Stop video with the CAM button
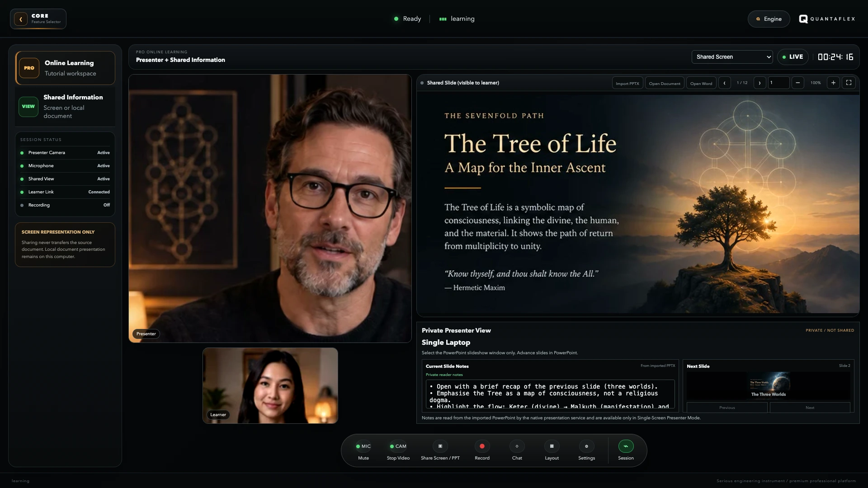 (x=398, y=446)
